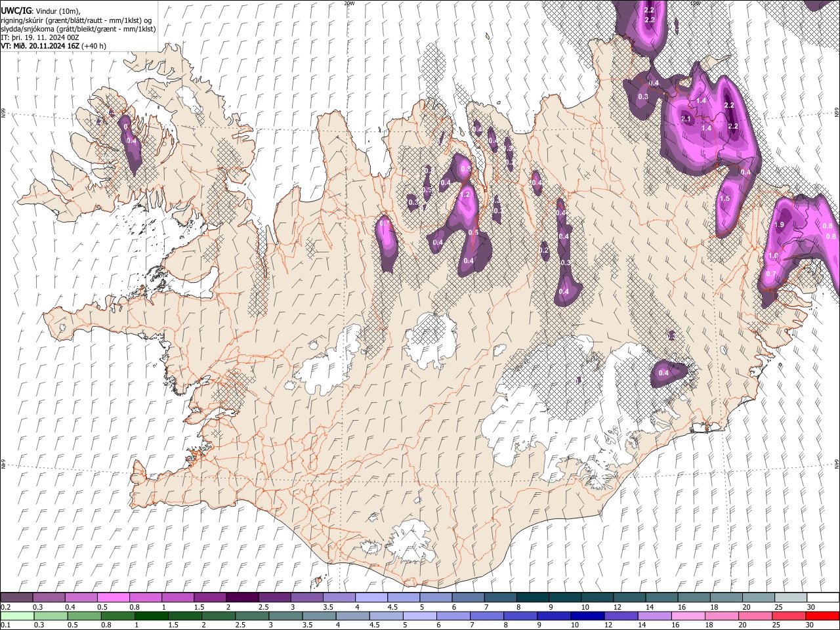Image resolution: width=840 pixels, height=630 pixels.
Task: Click the UWC/IG title text
Action: 16,10
